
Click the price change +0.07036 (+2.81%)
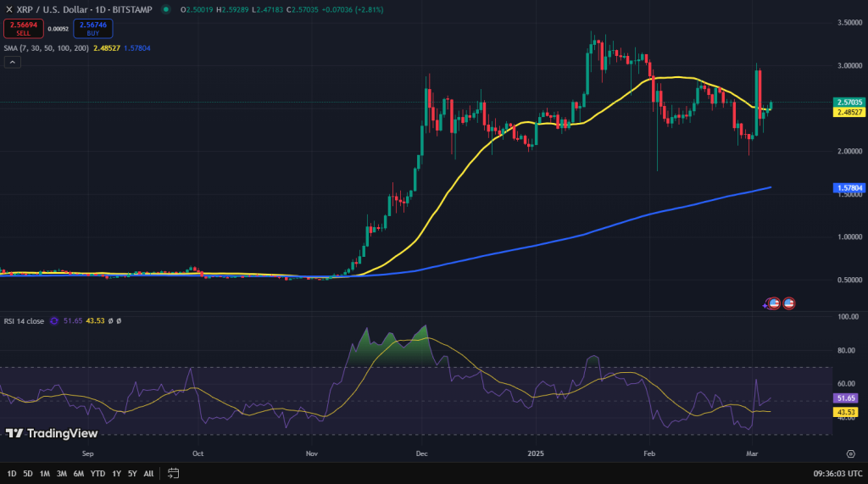[353, 9]
